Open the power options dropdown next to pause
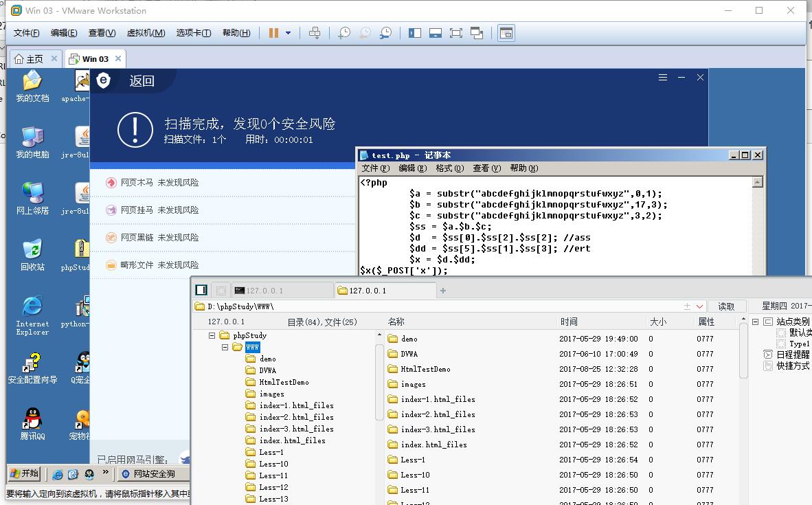 click(288, 33)
